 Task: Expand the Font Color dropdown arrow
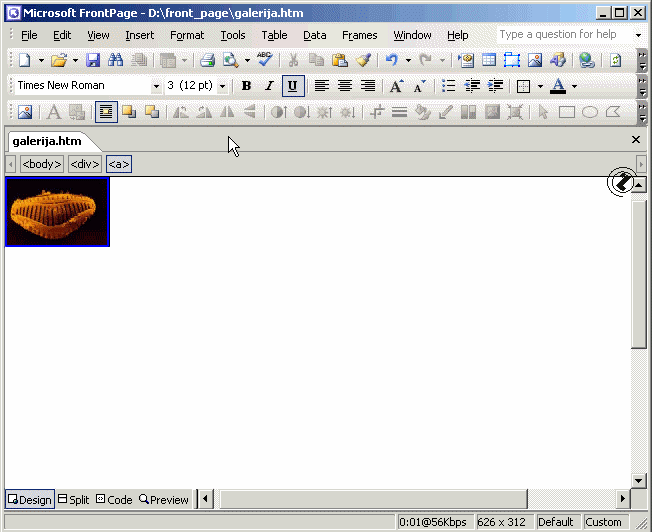pos(574,86)
